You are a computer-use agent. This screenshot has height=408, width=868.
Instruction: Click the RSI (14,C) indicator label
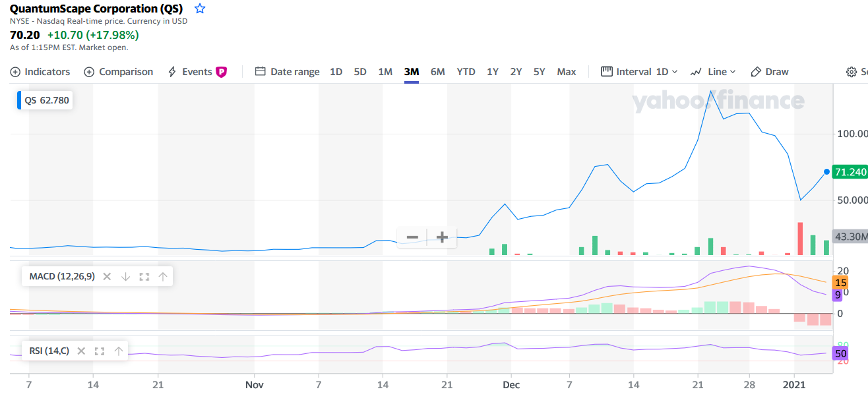(x=49, y=351)
